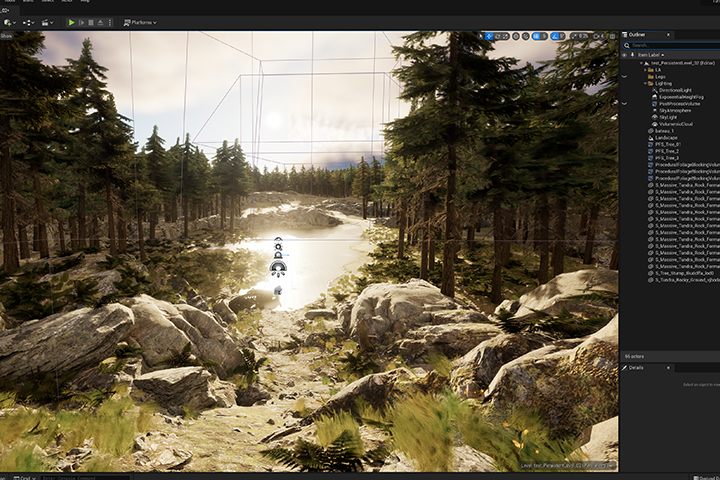Open the grid snap size value
The height and width of the screenshot is (480, 720).
544,36
